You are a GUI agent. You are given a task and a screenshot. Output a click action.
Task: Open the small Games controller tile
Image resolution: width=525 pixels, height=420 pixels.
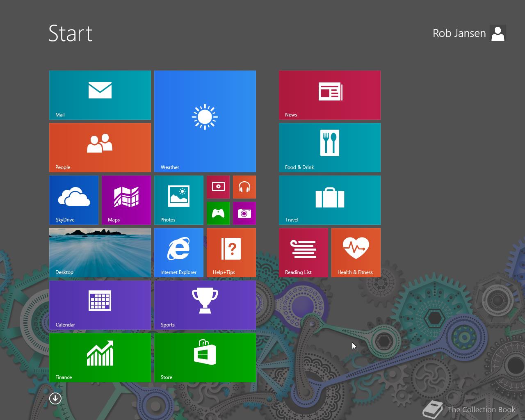click(218, 213)
